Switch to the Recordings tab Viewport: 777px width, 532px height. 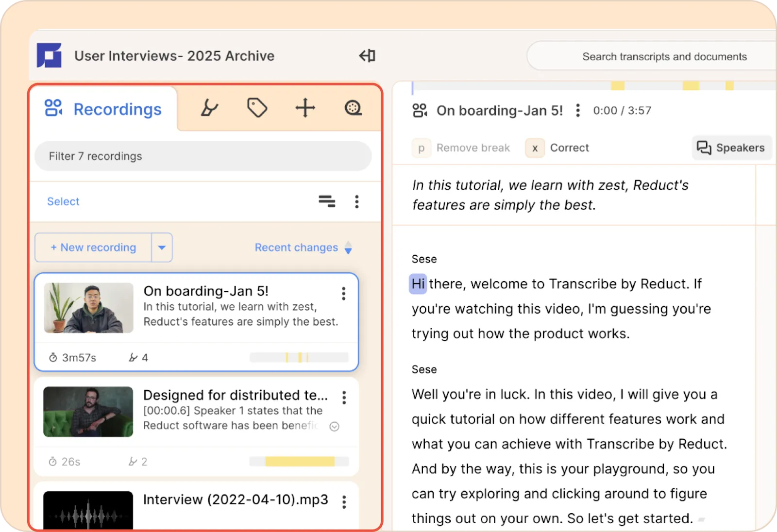tap(103, 109)
